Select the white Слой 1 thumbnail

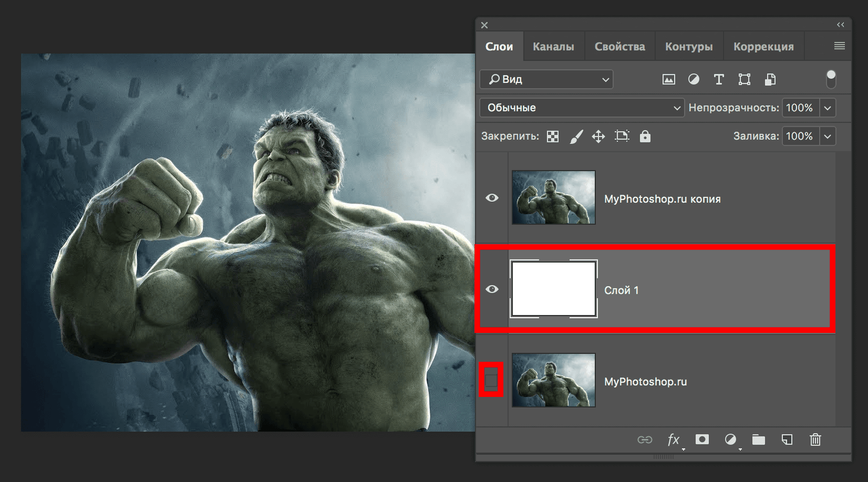click(x=553, y=289)
